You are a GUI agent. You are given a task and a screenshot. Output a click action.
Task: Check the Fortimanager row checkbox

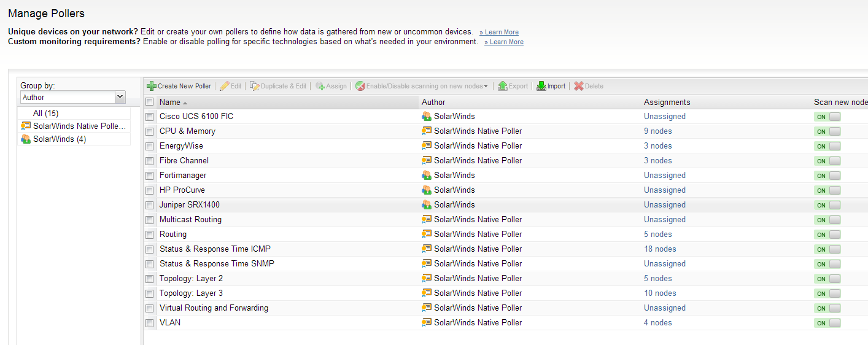(150, 176)
